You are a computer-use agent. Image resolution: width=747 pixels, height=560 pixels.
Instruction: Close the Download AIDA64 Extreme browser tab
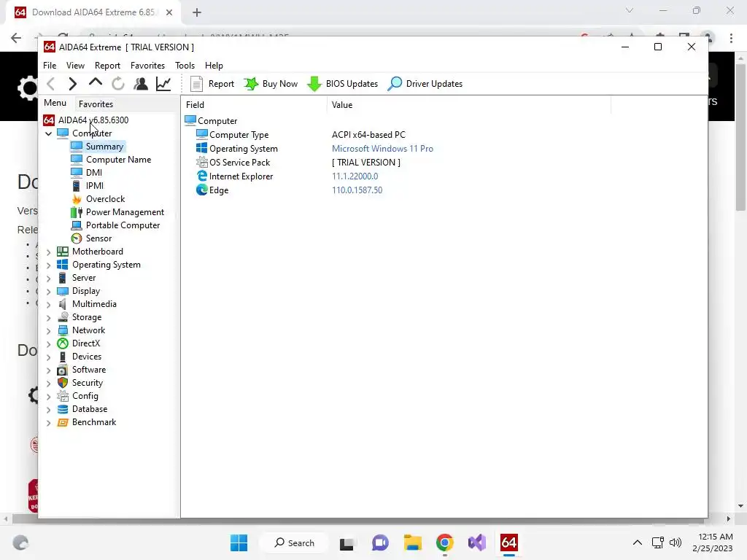click(169, 12)
